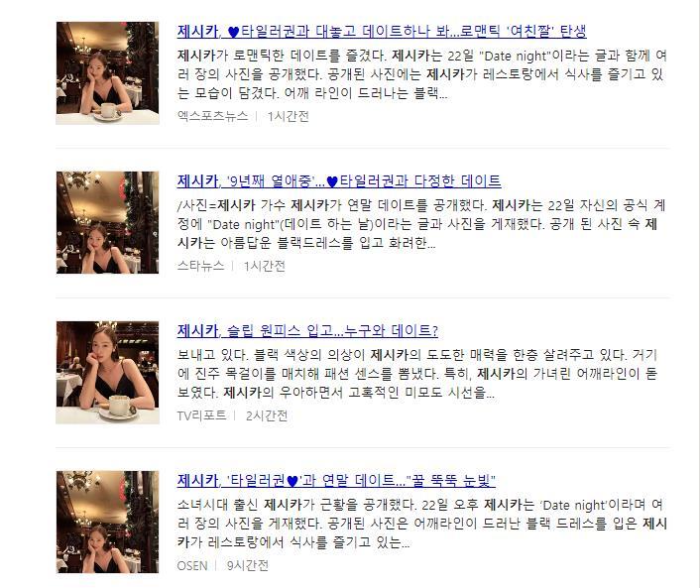Click the heart icon in second headline

click(x=332, y=181)
